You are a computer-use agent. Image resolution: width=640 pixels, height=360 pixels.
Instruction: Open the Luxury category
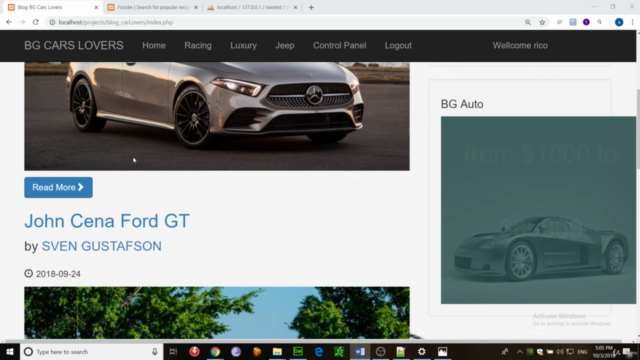[243, 45]
